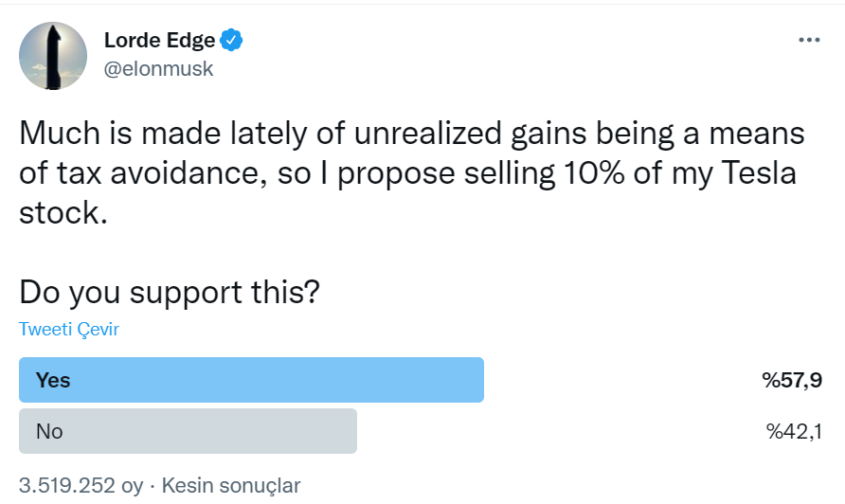Click the %57,9 Yes result percentage
The image size is (845, 504).
[x=792, y=380]
